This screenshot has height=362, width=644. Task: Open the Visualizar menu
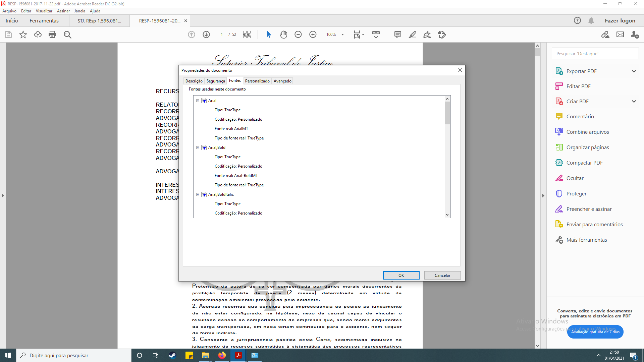[x=44, y=11]
